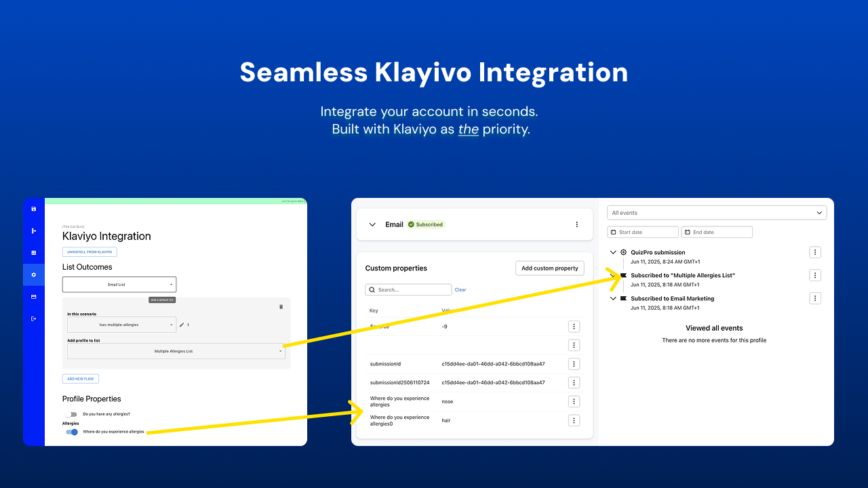The height and width of the screenshot is (488, 868).
Task: Click the End date input field
Action: [717, 232]
